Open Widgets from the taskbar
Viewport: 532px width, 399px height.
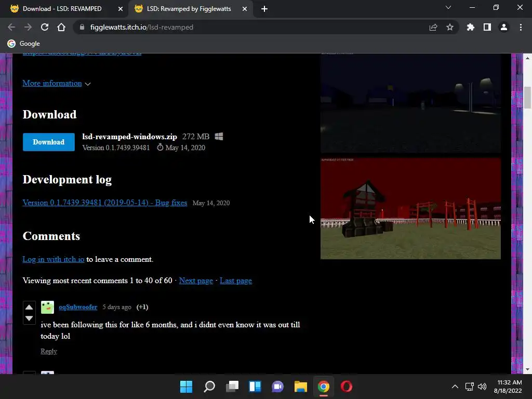click(x=255, y=387)
